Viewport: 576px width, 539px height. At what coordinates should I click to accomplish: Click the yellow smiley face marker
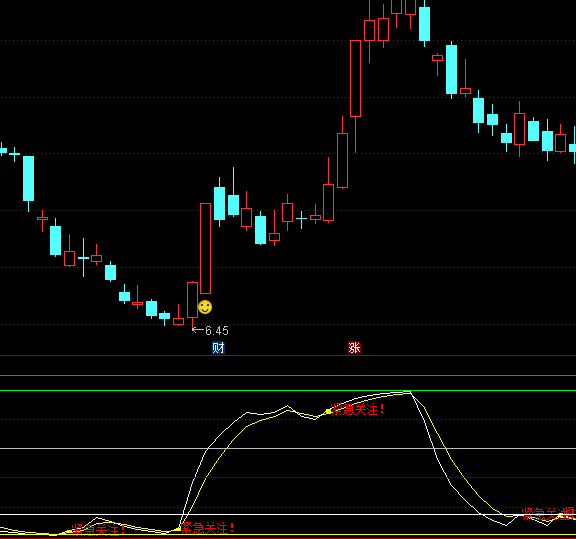click(x=205, y=307)
